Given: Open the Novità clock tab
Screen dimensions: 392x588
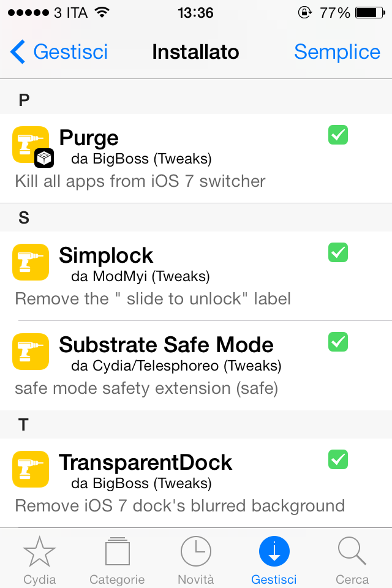Looking at the screenshot, I should point(196,560).
